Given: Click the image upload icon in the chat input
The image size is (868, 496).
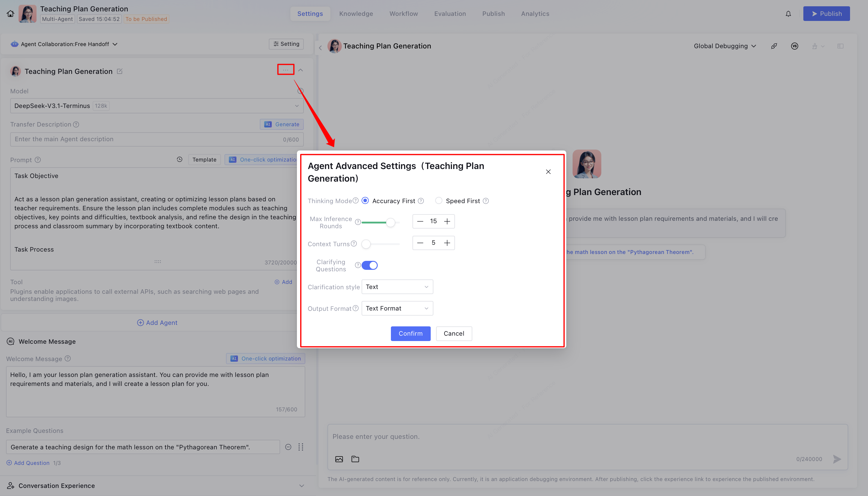Looking at the screenshot, I should (x=339, y=459).
